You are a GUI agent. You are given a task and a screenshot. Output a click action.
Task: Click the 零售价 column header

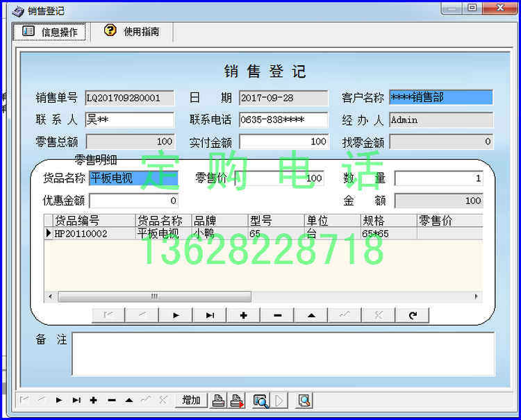(450, 221)
